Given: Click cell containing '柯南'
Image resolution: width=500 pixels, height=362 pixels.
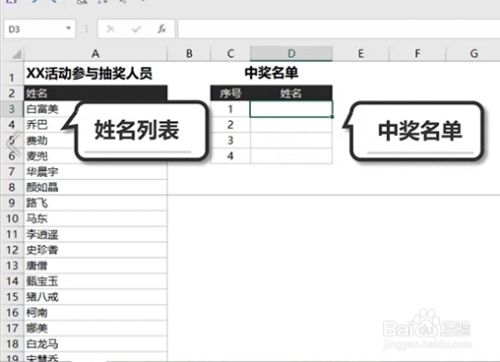Looking at the screenshot, I should tap(96, 313).
